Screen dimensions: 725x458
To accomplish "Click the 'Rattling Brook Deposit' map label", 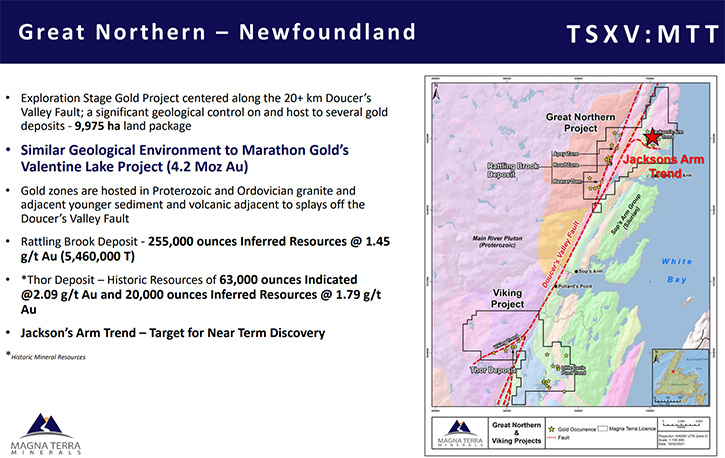I will tap(512, 170).
